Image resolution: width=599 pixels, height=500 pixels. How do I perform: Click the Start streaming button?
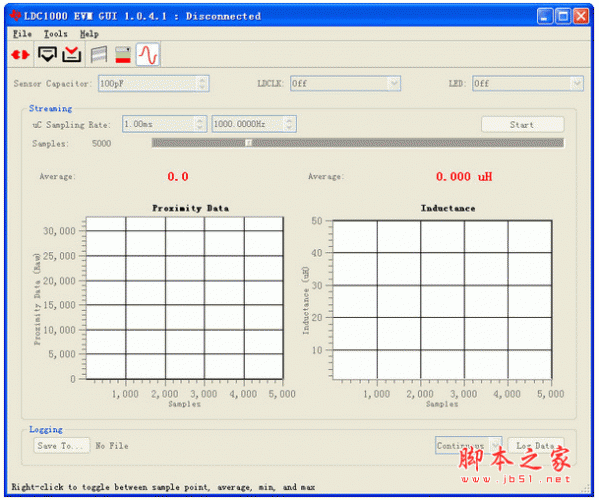point(522,125)
